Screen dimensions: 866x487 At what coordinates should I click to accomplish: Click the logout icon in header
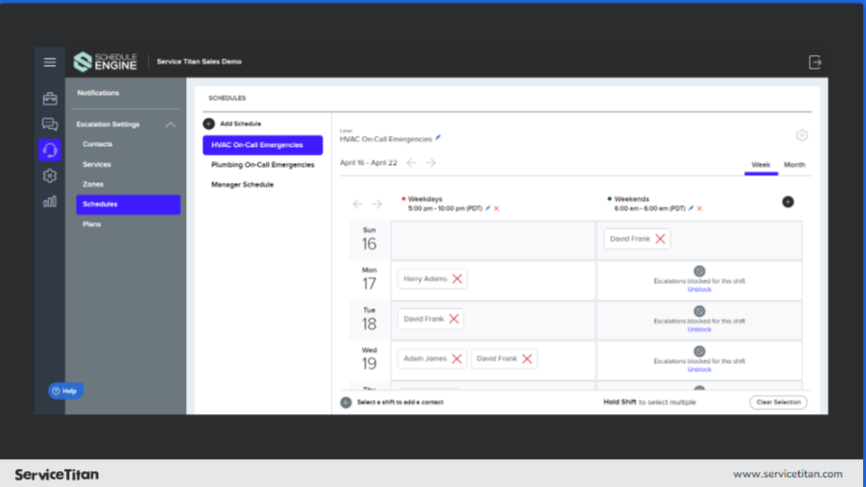point(815,62)
